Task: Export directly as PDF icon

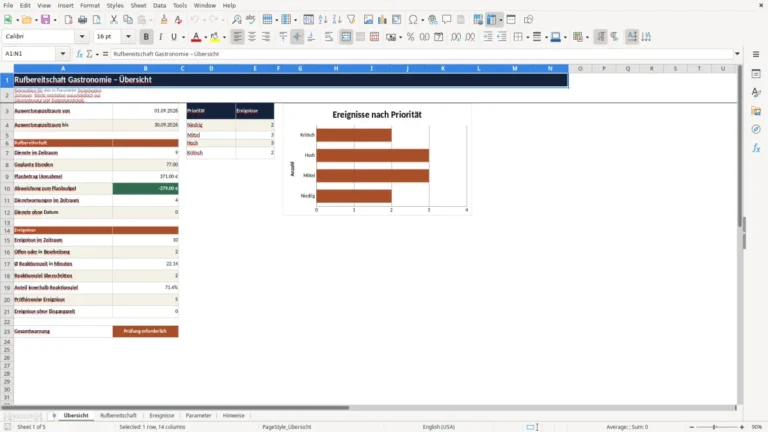Action: (x=68, y=20)
